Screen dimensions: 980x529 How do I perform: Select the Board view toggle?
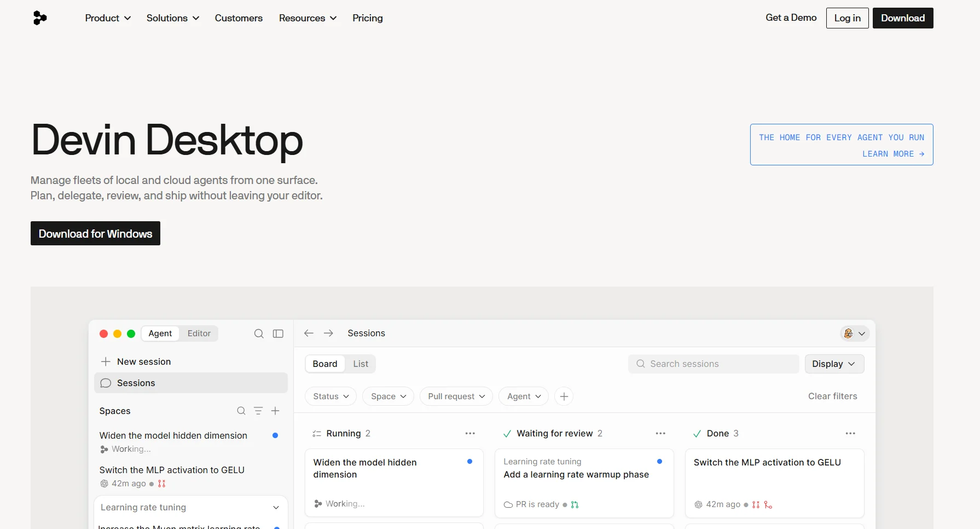pos(325,364)
